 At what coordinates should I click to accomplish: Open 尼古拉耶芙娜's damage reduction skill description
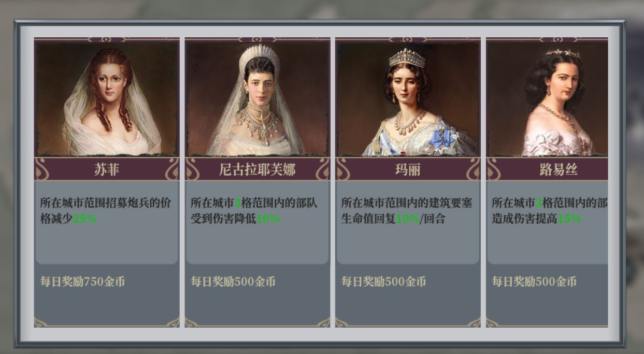click(254, 211)
